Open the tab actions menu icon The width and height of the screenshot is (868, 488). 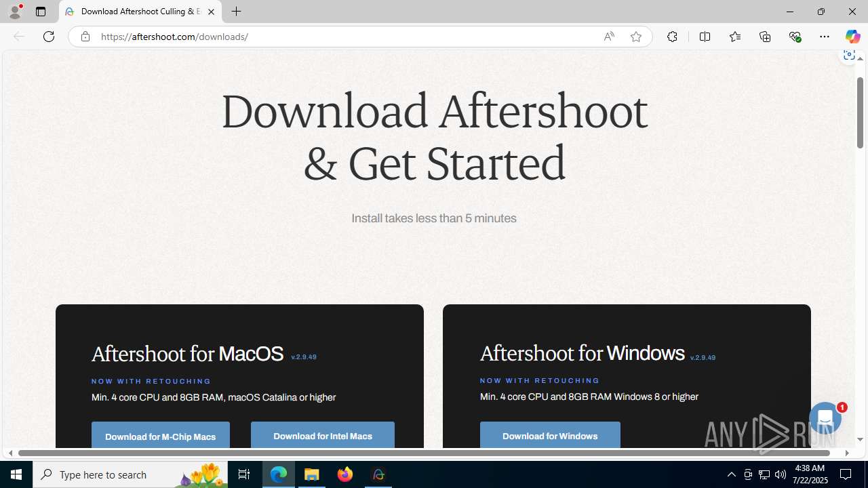[x=41, y=12]
